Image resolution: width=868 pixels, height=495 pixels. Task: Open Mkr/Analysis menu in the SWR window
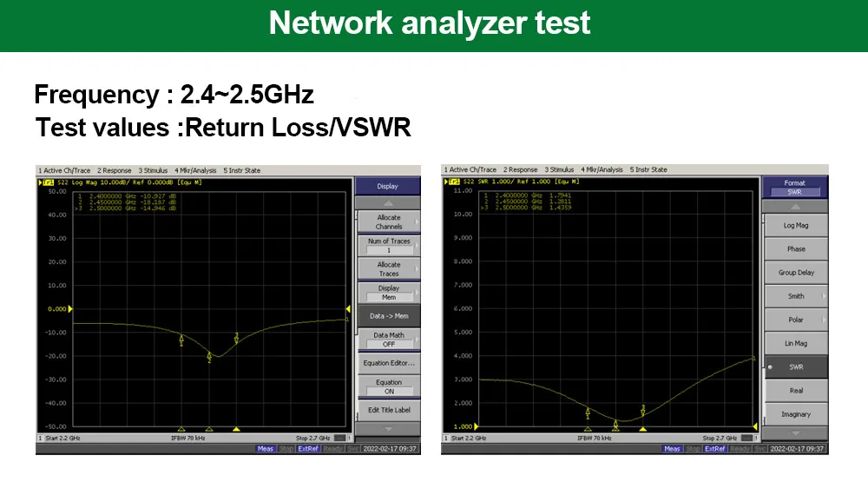(x=602, y=170)
